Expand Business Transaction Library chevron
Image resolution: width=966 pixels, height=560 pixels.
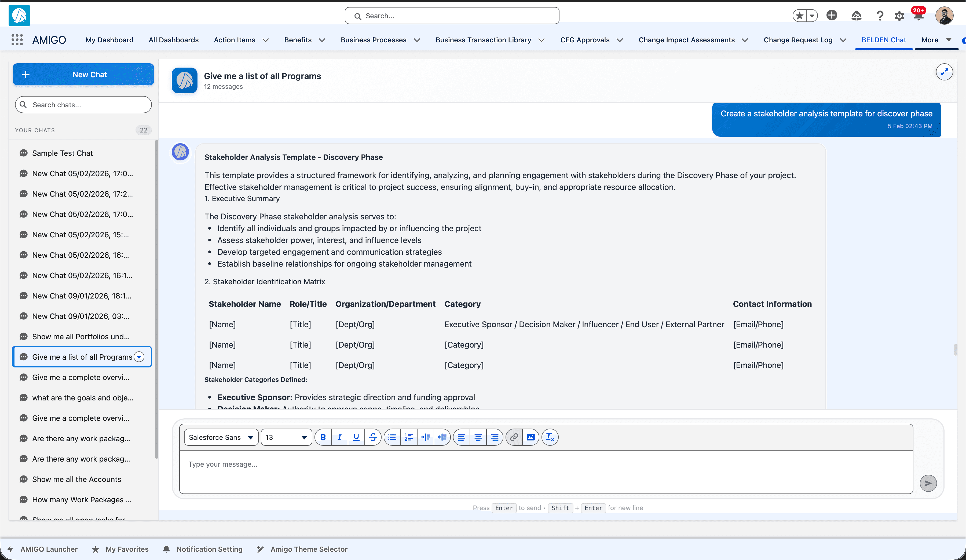(542, 40)
